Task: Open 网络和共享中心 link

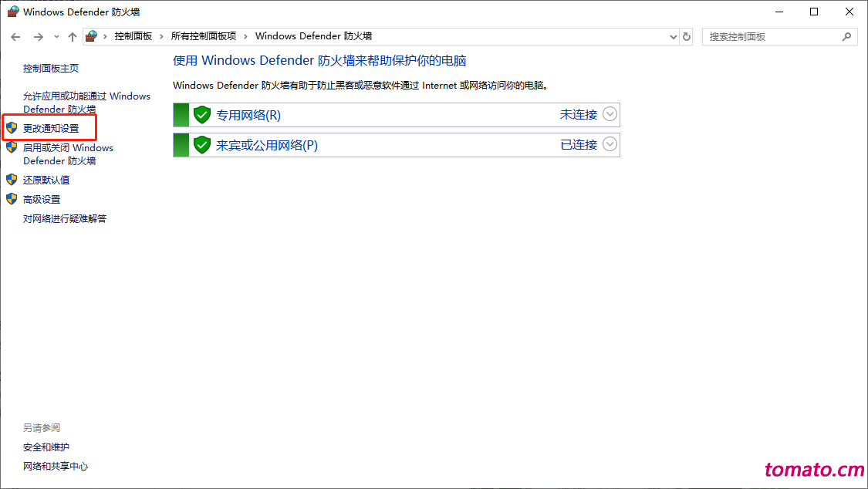Action: (56, 467)
